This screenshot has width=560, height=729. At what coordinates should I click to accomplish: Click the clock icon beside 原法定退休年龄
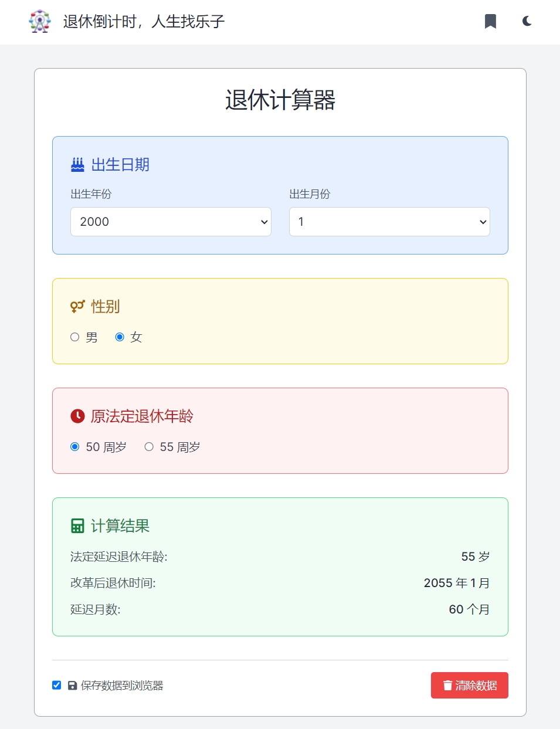(76, 416)
